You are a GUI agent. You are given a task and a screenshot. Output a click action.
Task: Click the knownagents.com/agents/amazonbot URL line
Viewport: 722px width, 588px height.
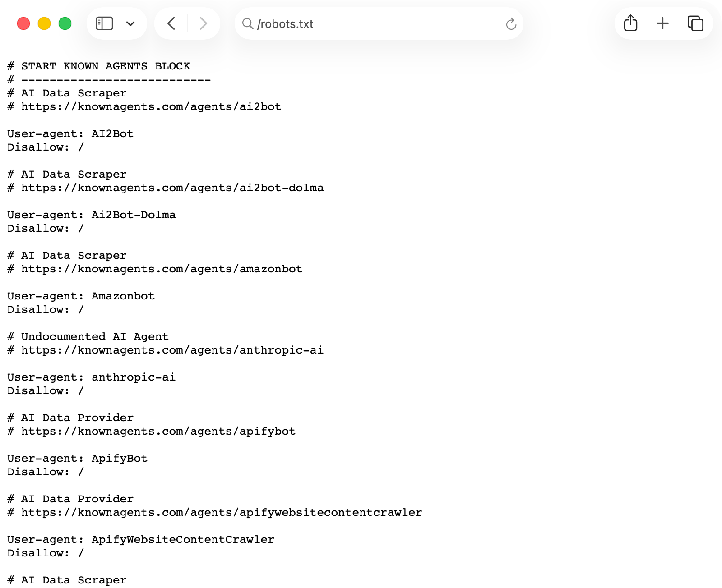pyautogui.click(x=155, y=269)
